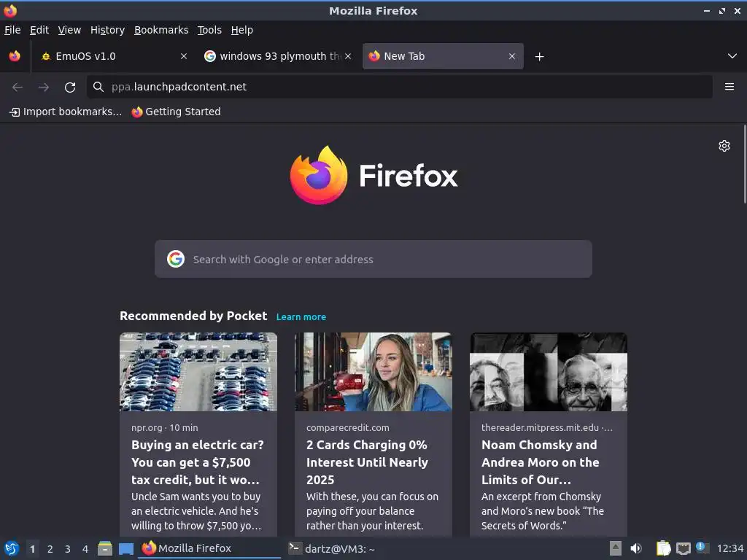Open the View menu
The width and height of the screenshot is (747, 560).
69,30
